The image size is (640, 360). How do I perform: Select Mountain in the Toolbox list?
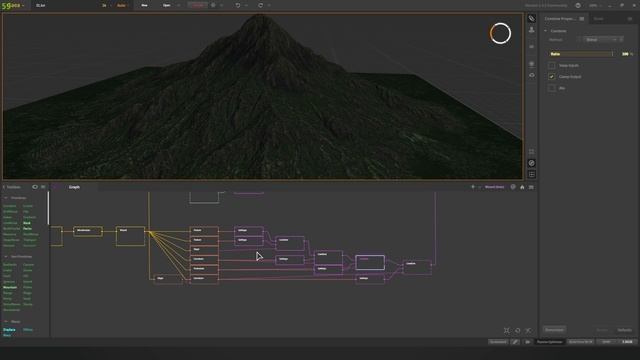[x=10, y=287]
